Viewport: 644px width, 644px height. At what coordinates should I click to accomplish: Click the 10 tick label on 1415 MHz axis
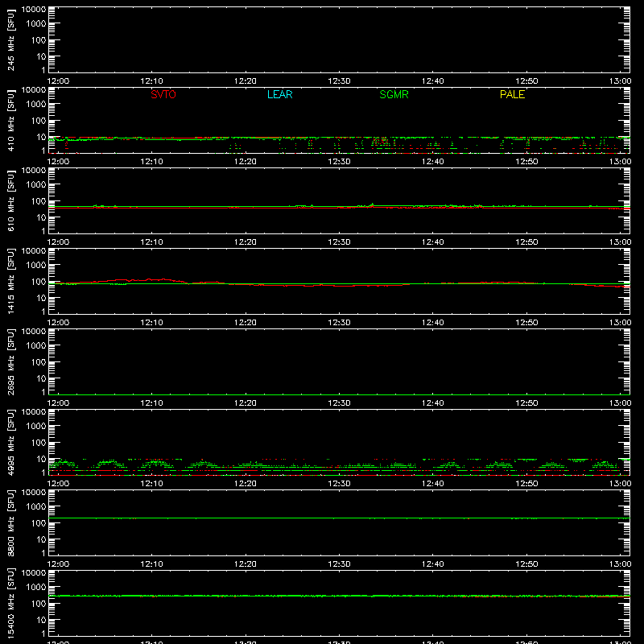[42, 298]
